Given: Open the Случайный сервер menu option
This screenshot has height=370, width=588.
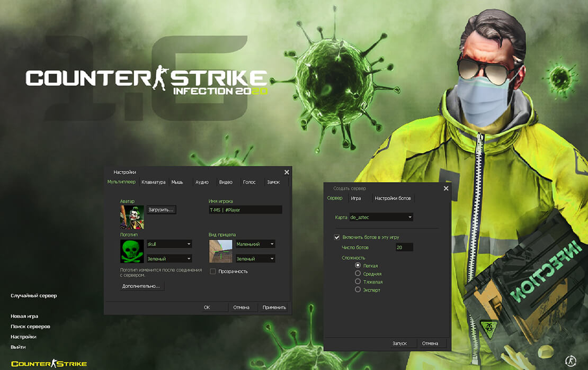Looking at the screenshot, I should pyautogui.click(x=33, y=295).
